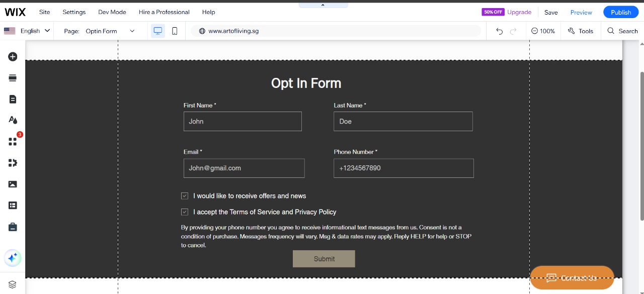Toggle the receive offers and news checkbox

185,196
